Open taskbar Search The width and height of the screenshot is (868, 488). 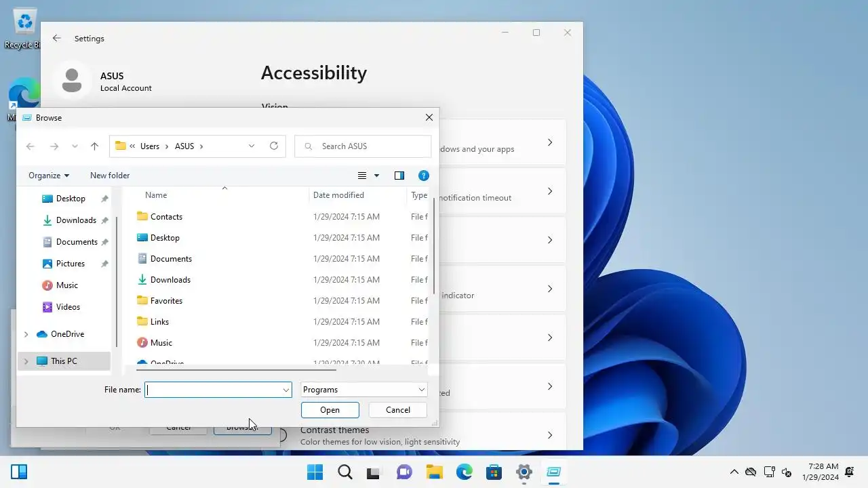point(344,472)
